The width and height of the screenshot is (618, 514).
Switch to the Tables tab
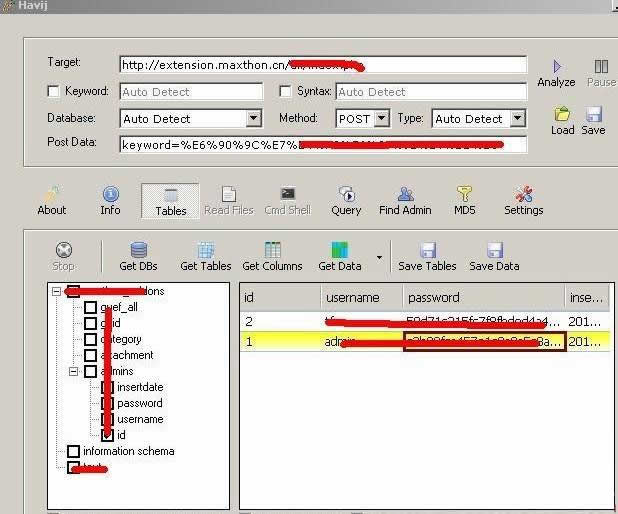click(170, 200)
